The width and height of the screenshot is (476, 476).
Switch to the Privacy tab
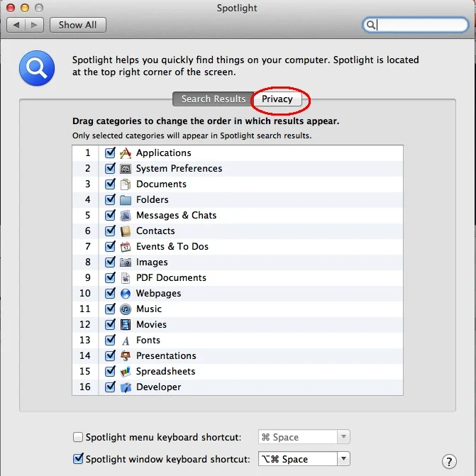(x=277, y=99)
